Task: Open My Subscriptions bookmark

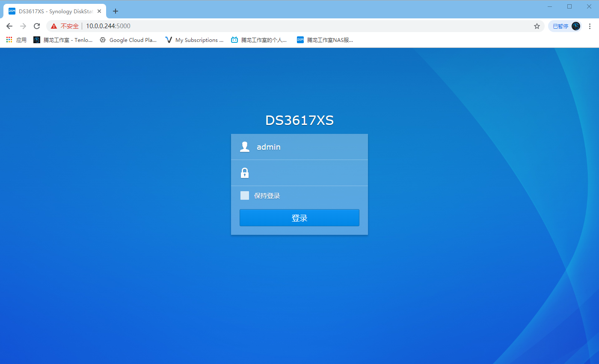Action: point(195,40)
